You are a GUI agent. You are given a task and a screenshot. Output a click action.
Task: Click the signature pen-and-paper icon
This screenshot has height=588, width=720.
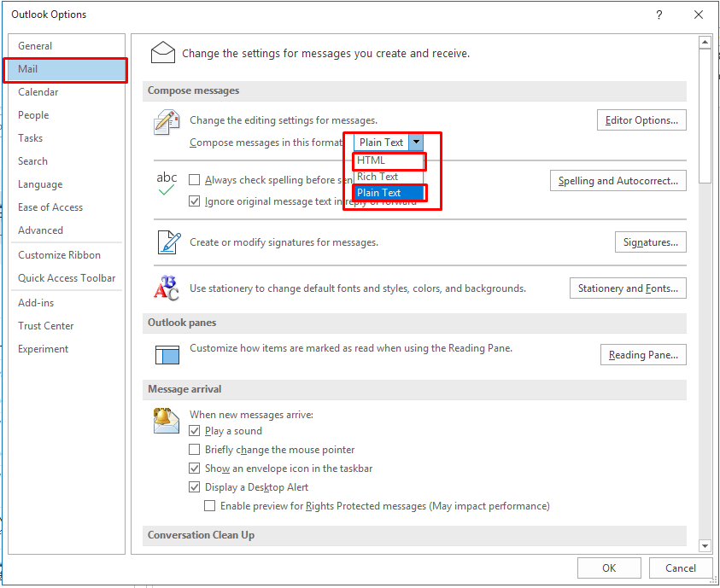click(x=168, y=242)
